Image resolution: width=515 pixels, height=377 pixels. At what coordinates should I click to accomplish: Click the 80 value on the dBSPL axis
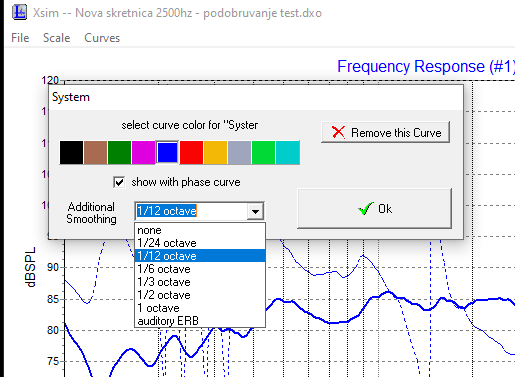pyautogui.click(x=53, y=330)
